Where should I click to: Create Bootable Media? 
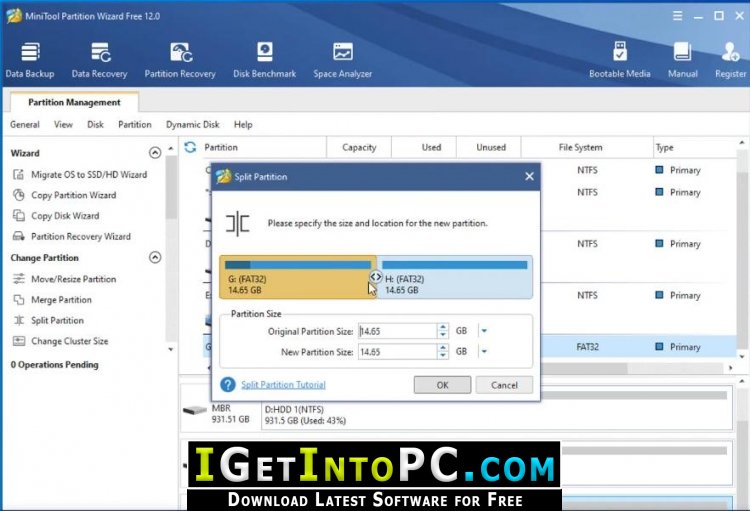[x=619, y=60]
